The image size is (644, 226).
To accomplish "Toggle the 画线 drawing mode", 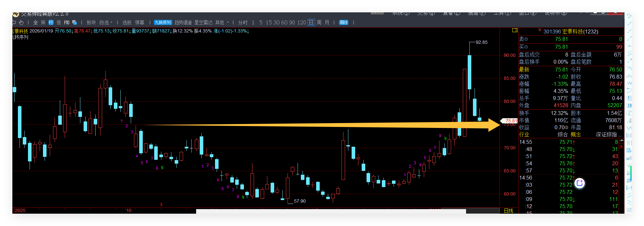I will 343,22.
